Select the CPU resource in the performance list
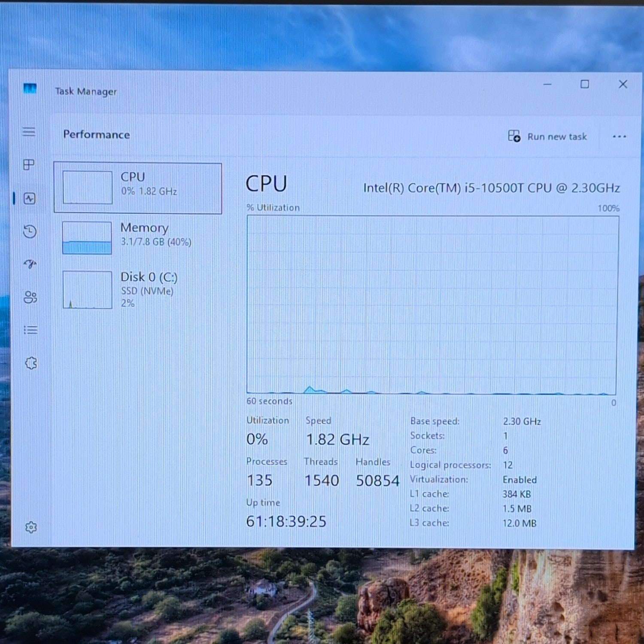644x644 pixels. coord(138,188)
